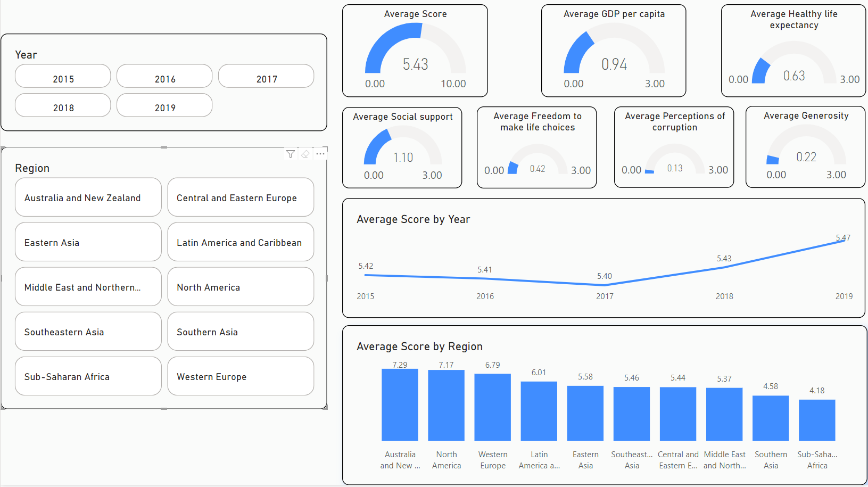Clear Region selections with the eraser icon
The image size is (868, 487).
click(305, 154)
